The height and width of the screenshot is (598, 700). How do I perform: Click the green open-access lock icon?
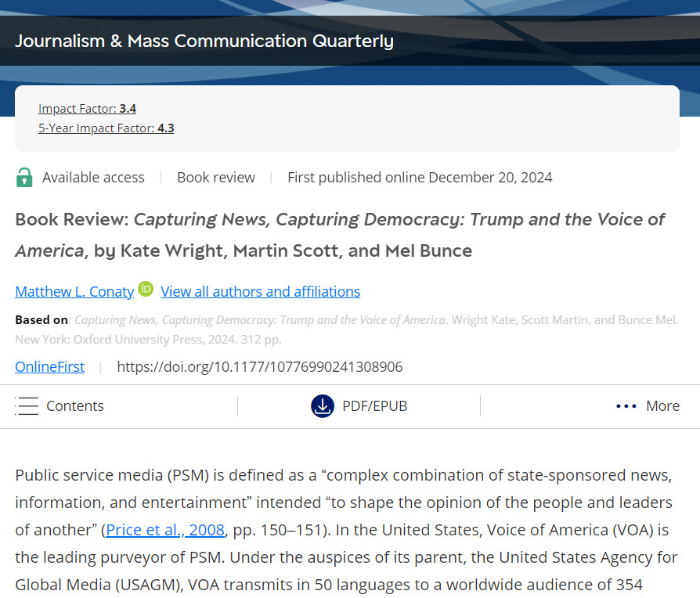coord(24,177)
